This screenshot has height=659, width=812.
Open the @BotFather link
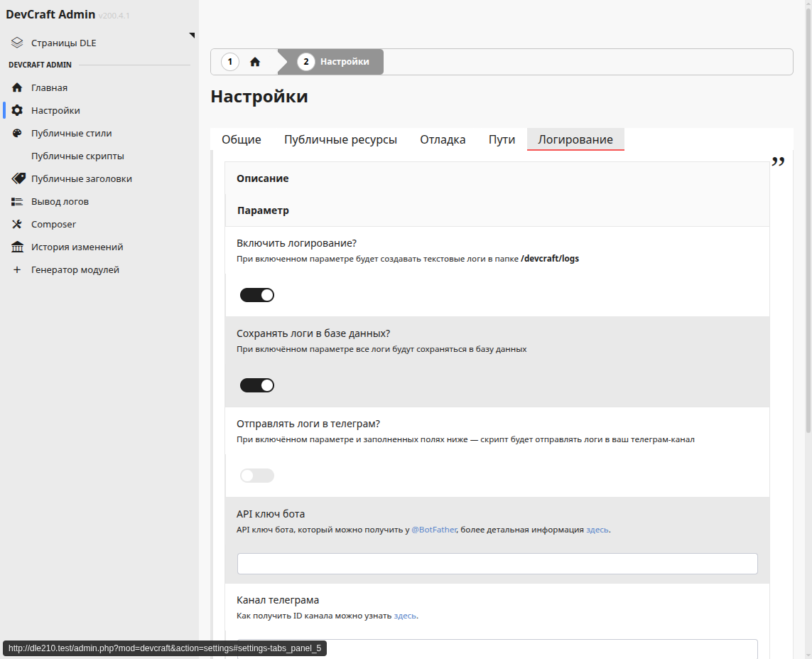click(x=434, y=530)
